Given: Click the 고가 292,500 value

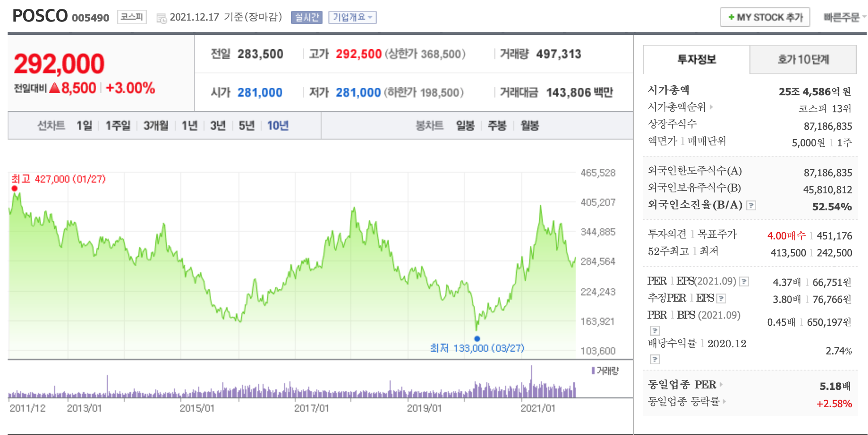Looking at the screenshot, I should click(x=359, y=54).
